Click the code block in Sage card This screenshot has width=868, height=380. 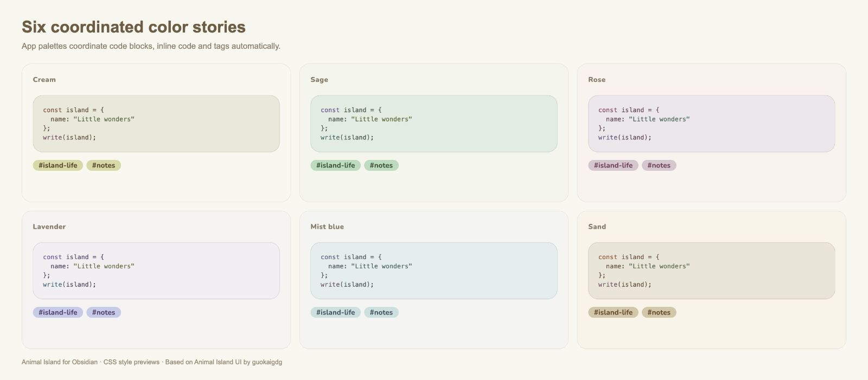434,124
